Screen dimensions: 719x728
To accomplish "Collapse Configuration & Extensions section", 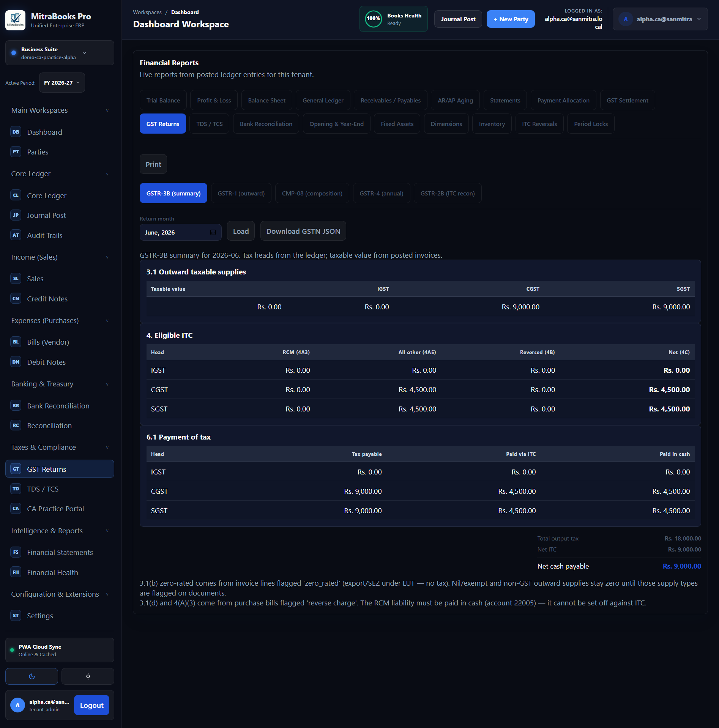I will coord(60,594).
